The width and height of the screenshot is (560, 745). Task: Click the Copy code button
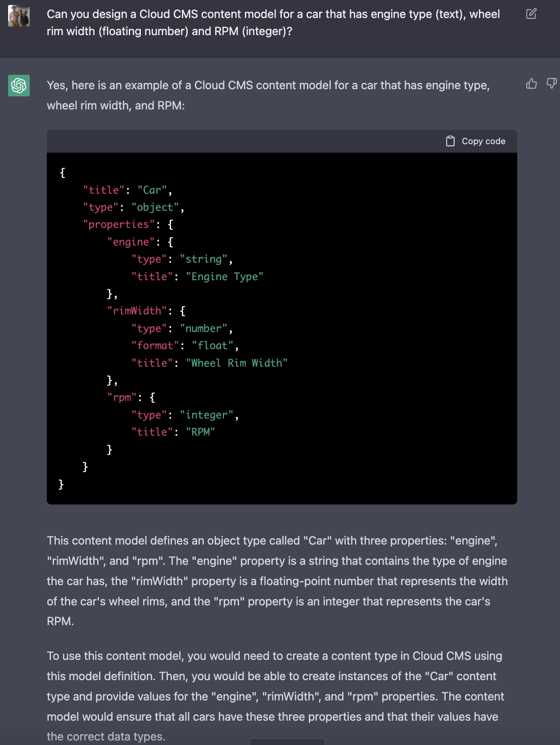[476, 141]
